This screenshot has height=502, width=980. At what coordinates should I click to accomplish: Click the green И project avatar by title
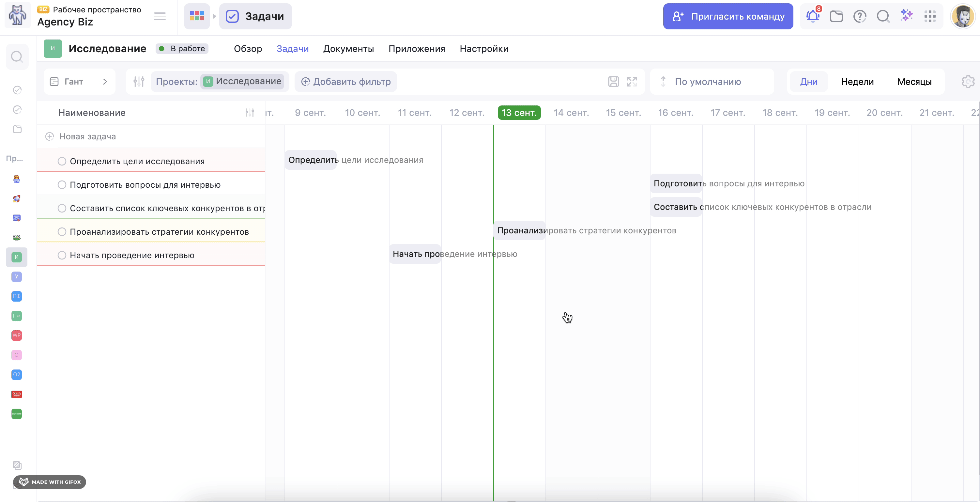(53, 49)
